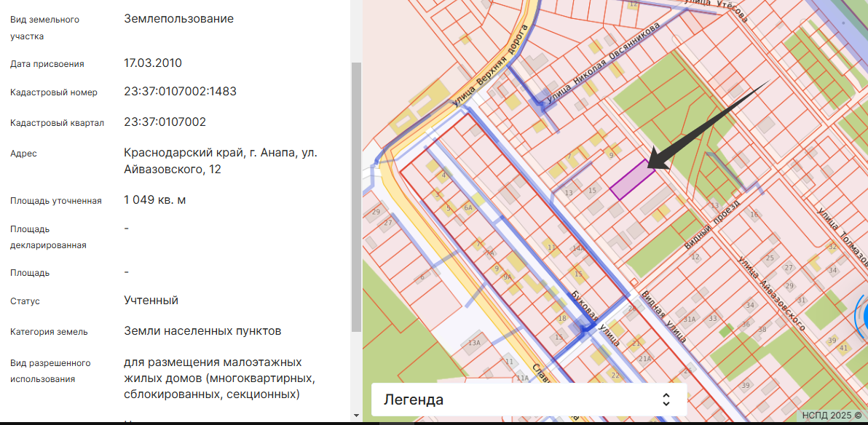Click the up-down chevron on Легенда
Viewport: 868px width, 425px height.
coord(666,400)
